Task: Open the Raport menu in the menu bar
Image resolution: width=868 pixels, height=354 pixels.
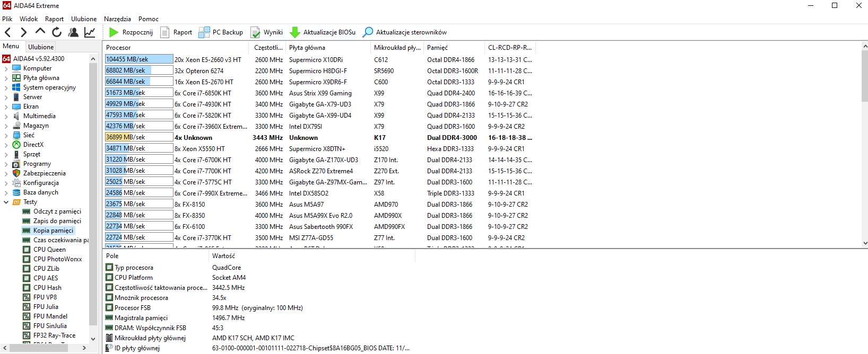Action: coord(54,19)
